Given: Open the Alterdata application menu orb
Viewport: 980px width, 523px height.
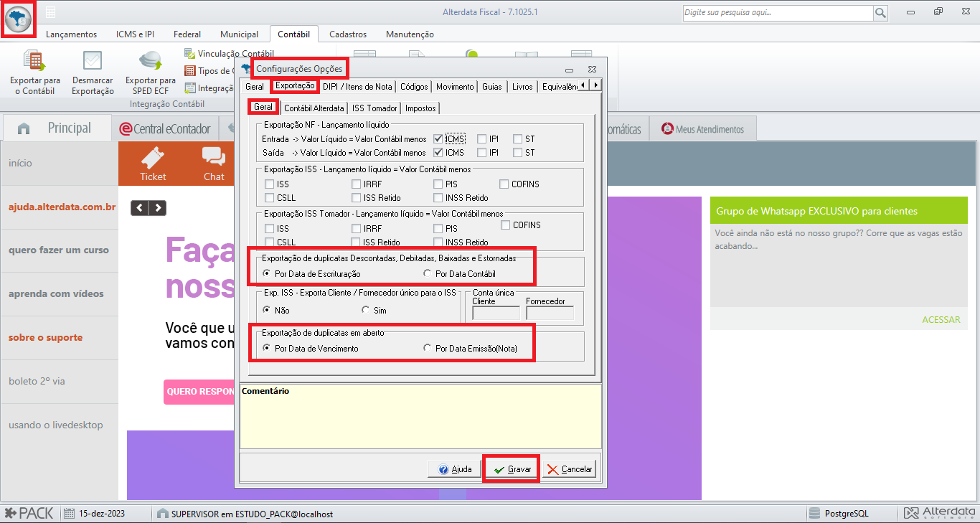Looking at the screenshot, I should 19,19.
